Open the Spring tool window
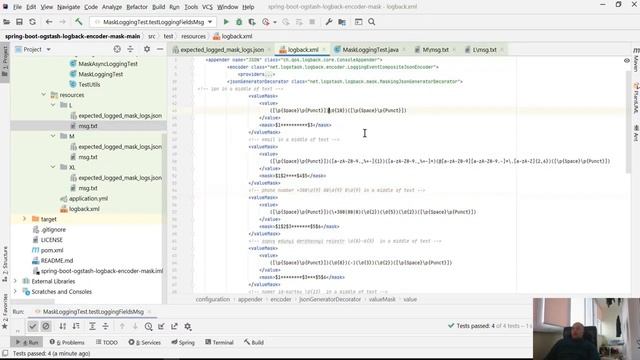Image resolution: width=640 pixels, height=360 pixels. pos(183,342)
